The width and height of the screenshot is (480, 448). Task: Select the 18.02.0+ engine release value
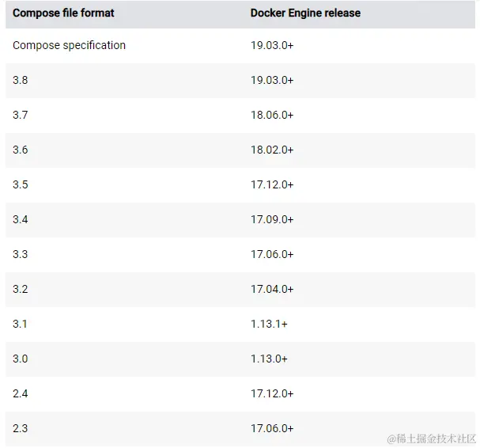[x=272, y=150]
